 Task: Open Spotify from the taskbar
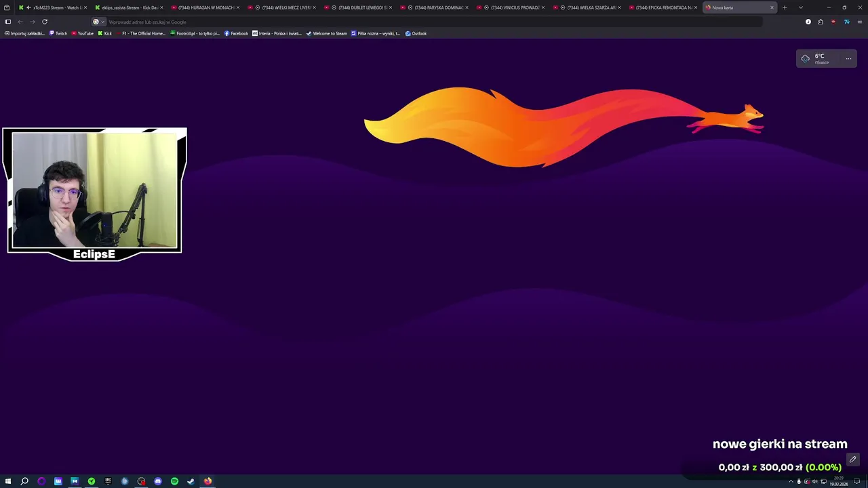(174, 481)
